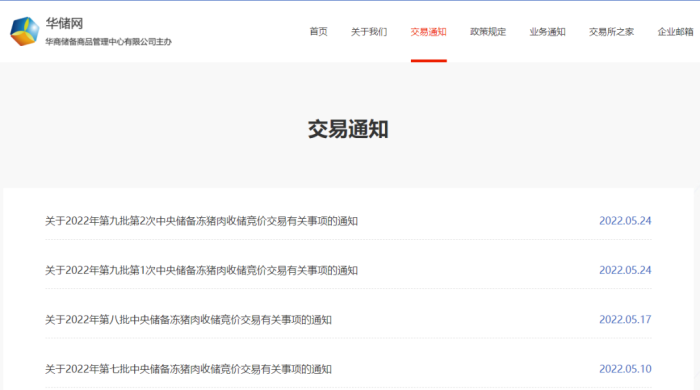This screenshot has width=700, height=390.
Task: Open the 首页 menu item
Action: point(318,32)
